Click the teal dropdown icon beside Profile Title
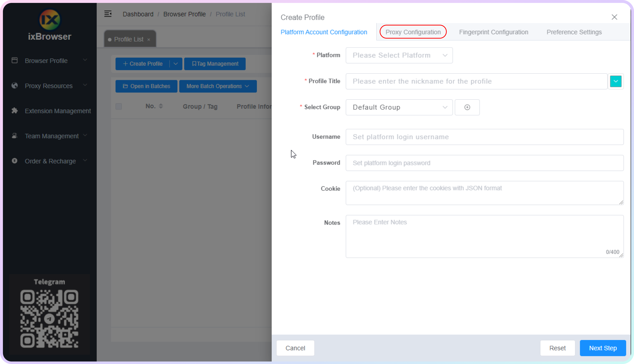This screenshot has height=364, width=634. (615, 81)
